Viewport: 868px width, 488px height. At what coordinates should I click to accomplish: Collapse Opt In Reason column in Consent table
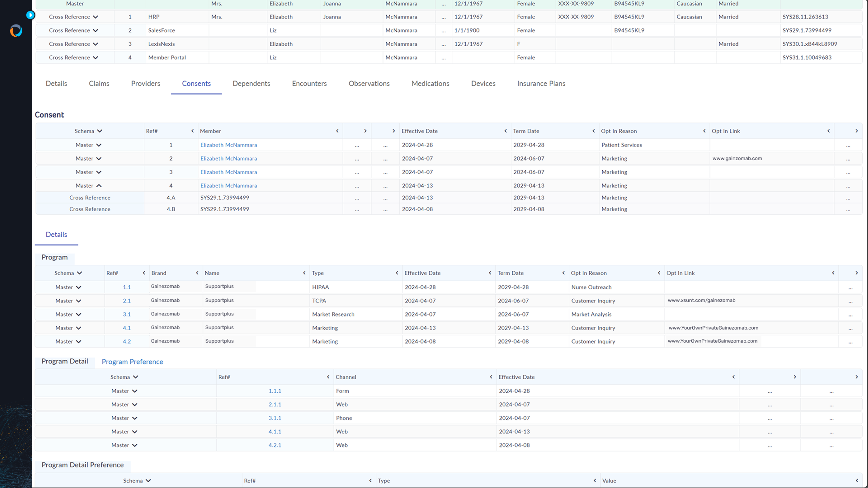(704, 131)
